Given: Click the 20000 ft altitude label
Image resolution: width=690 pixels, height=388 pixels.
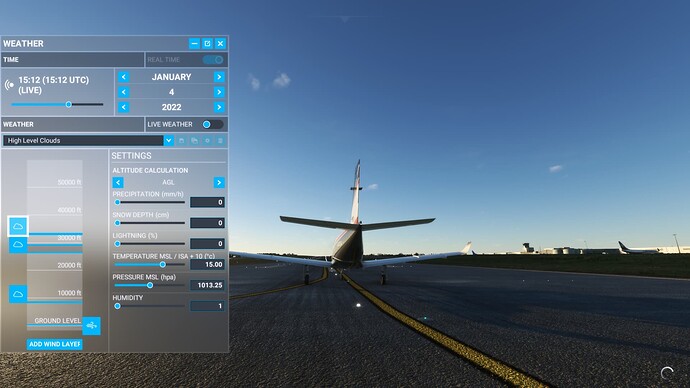Looking at the screenshot, I should point(69,265).
